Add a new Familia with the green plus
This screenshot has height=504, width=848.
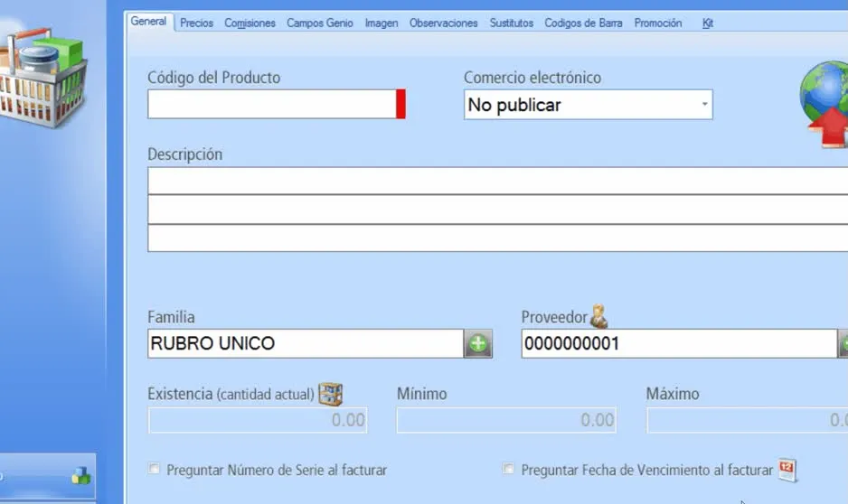(478, 343)
